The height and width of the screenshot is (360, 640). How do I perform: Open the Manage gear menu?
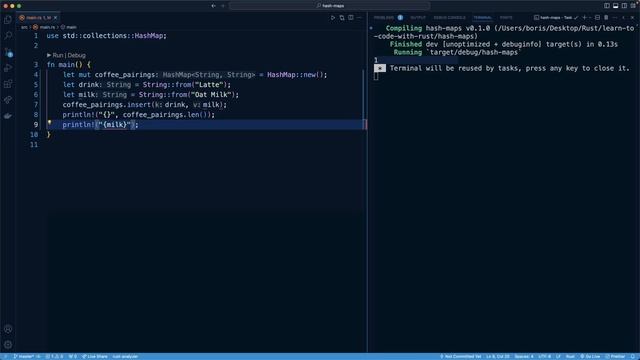click(8, 344)
